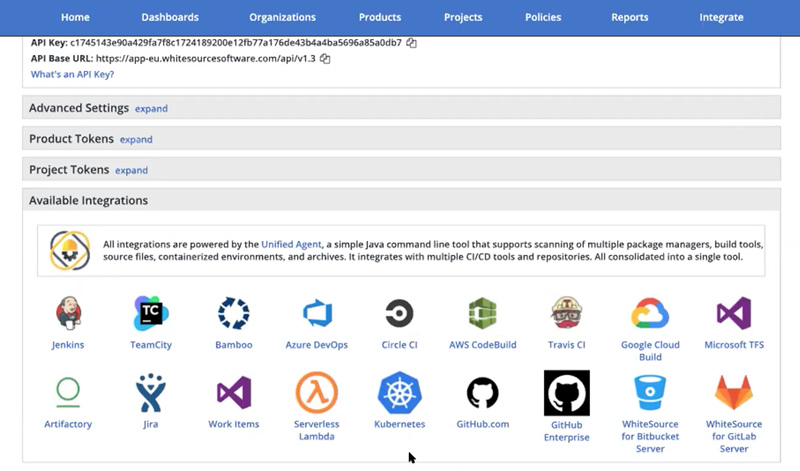Select the GitHub Enterprise icon

(566, 393)
